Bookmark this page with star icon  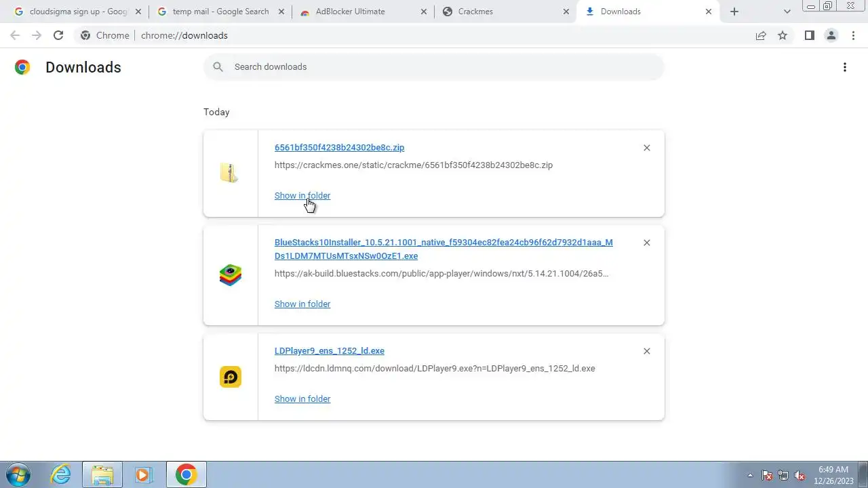point(783,35)
